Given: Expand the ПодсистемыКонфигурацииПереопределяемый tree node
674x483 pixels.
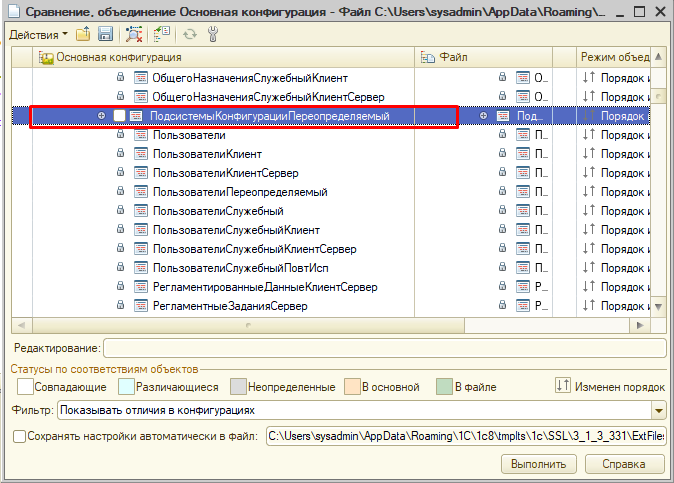Looking at the screenshot, I should coord(101,116).
